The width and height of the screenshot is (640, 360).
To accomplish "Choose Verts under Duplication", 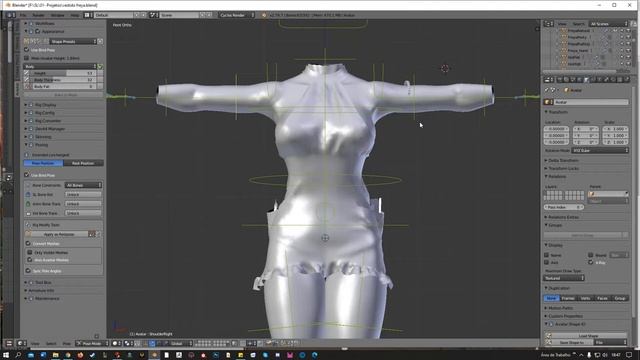I will (585, 298).
